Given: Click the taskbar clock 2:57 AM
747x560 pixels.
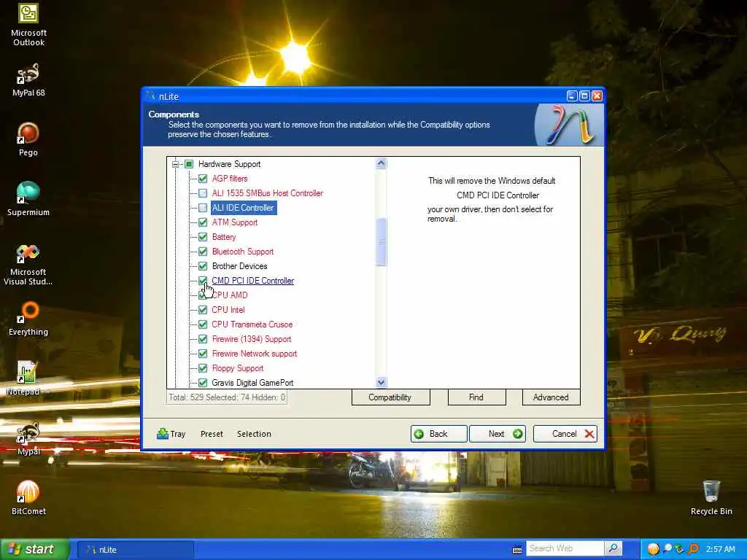Looking at the screenshot, I should tap(720, 549).
